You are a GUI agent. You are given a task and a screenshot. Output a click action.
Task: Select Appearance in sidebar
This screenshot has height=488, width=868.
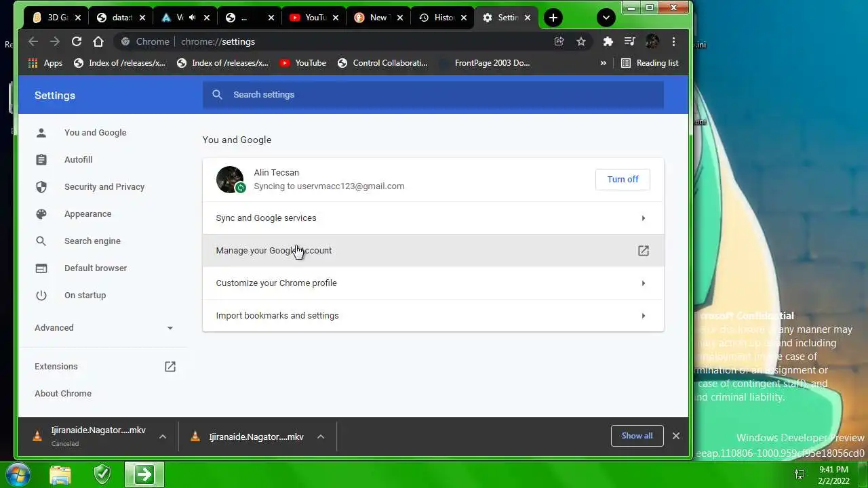click(87, 214)
